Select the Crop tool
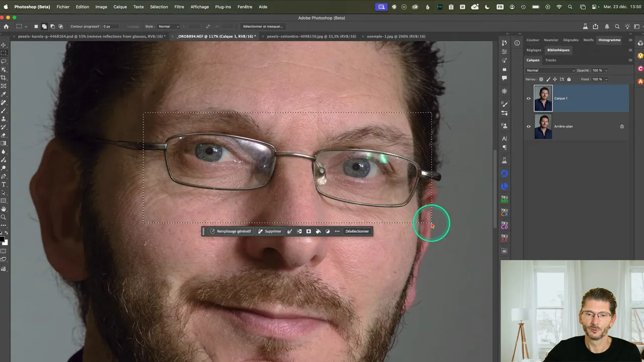 [4, 78]
